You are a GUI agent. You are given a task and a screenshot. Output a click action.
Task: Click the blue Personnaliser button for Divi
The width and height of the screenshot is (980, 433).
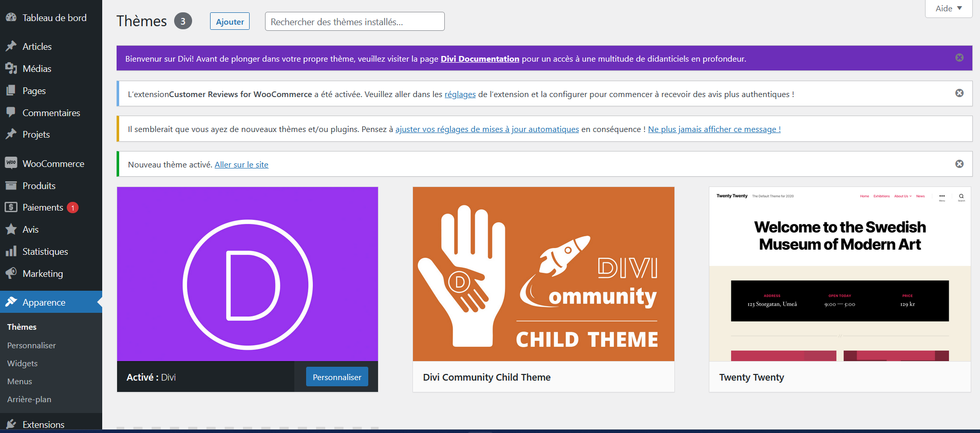(x=337, y=377)
